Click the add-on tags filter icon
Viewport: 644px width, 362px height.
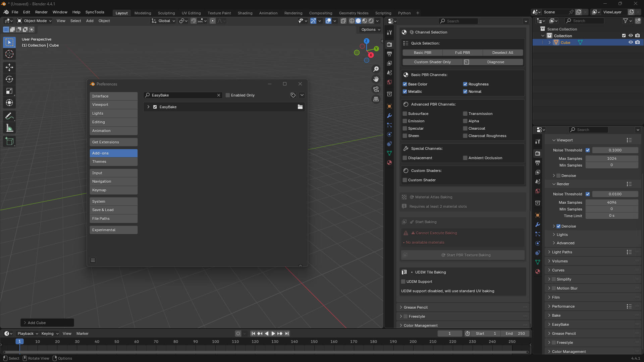tap(293, 95)
